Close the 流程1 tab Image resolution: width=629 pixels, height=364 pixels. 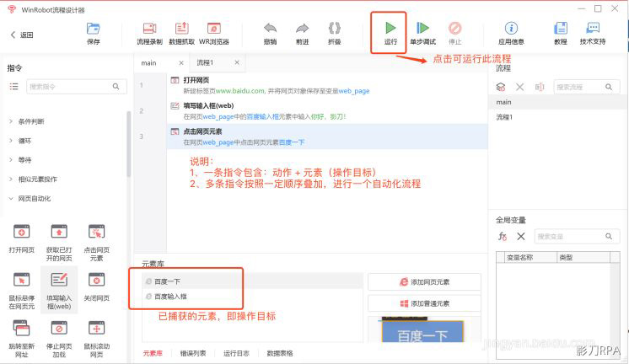pos(237,62)
